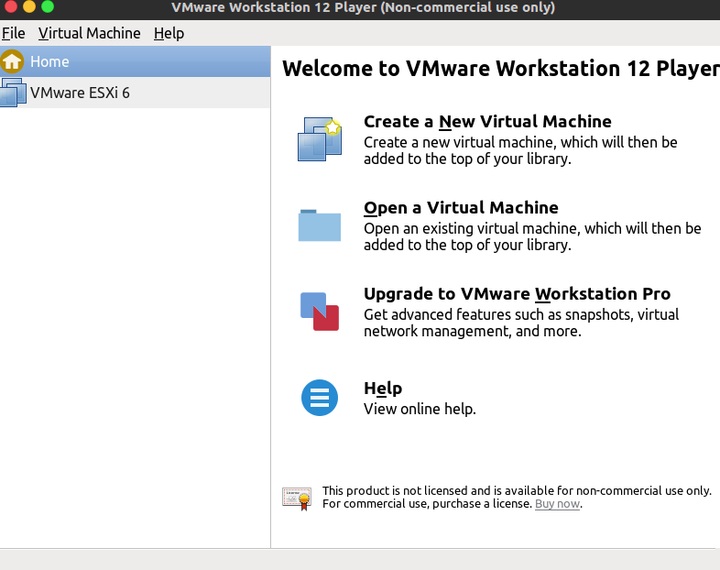Click the Help heading in welcome pane
720x570 pixels.
point(382,389)
